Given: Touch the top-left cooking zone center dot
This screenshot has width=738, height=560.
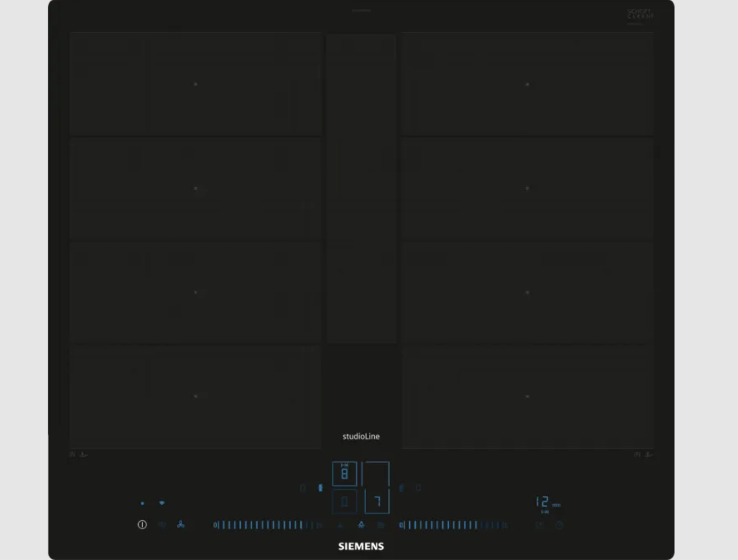Looking at the screenshot, I should (196, 84).
